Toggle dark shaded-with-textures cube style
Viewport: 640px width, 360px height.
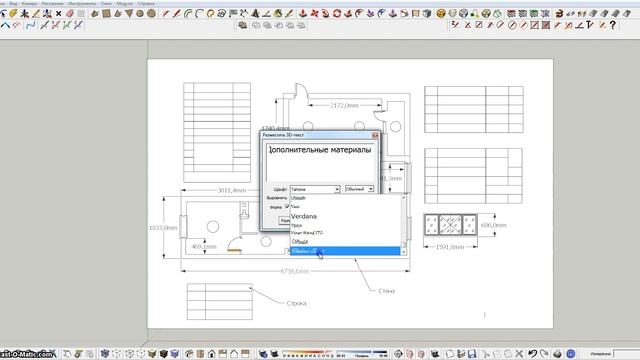164,353
